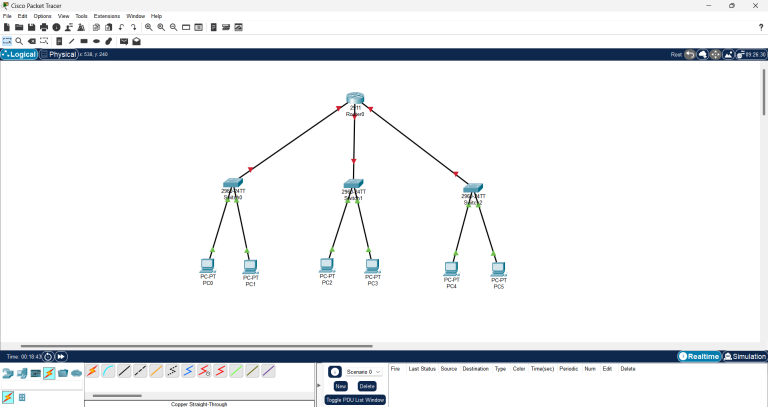The height and width of the screenshot is (407, 768).
Task: Open the Edit menu
Action: pos(23,16)
